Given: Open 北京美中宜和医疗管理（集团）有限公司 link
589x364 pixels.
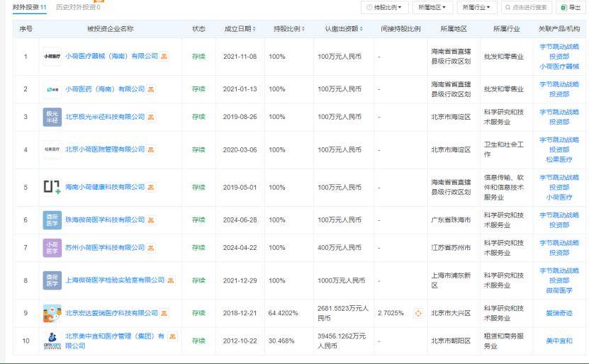Looking at the screenshot, I should point(115,341).
